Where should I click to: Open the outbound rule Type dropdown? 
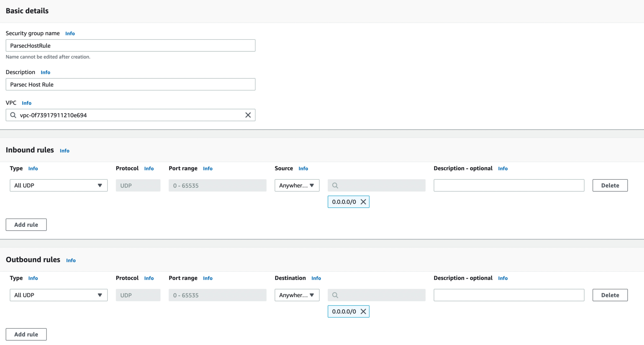(58, 295)
